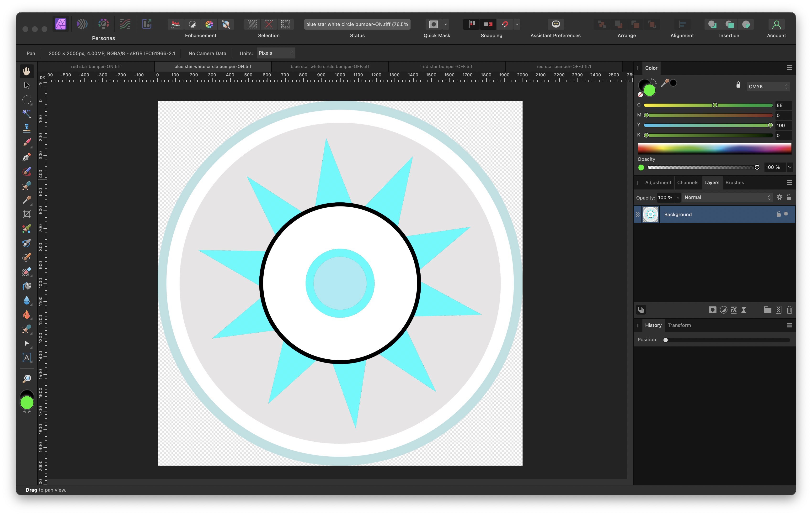The height and width of the screenshot is (515, 812).
Task: Open the Color panel hamburger menu
Action: coord(789,68)
